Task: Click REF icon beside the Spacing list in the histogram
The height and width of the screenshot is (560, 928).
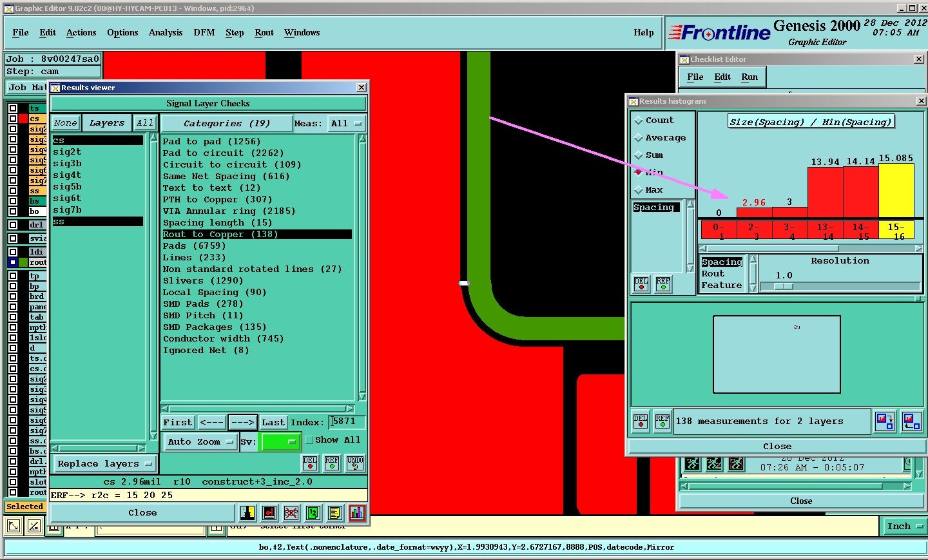Action: click(663, 284)
